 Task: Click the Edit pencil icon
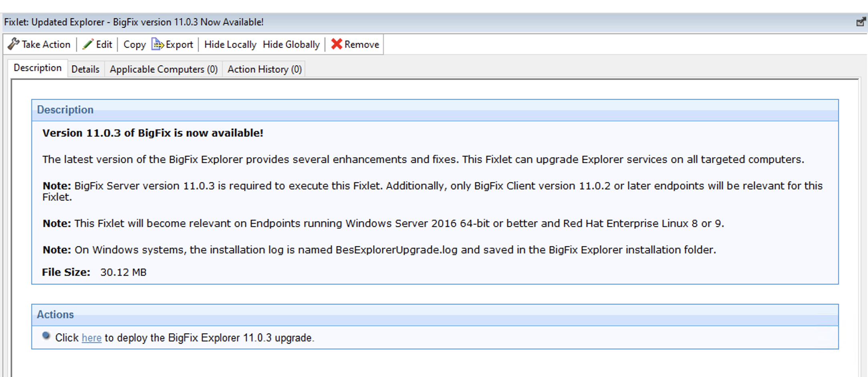tap(88, 44)
